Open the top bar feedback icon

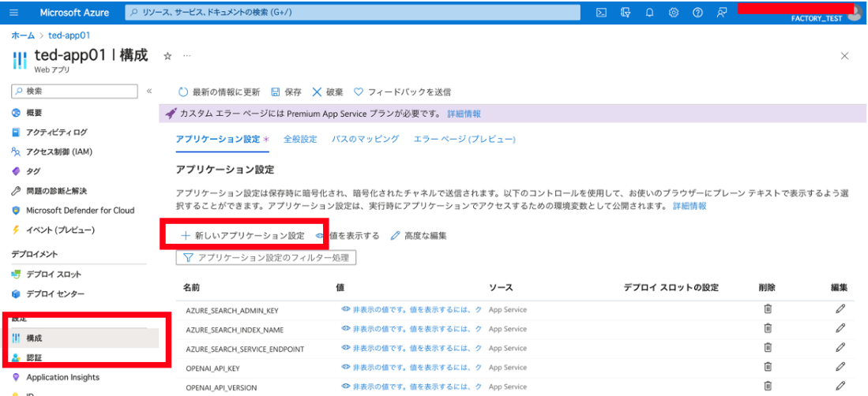click(721, 13)
